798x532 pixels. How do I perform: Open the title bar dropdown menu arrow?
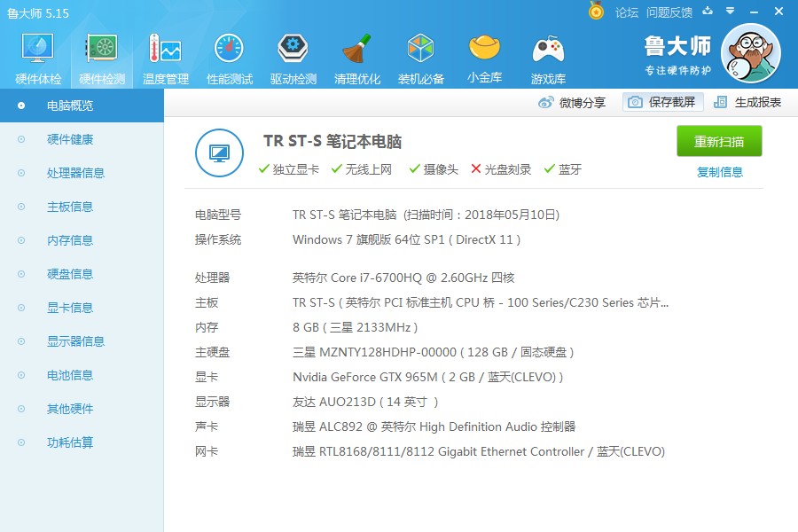[731, 11]
